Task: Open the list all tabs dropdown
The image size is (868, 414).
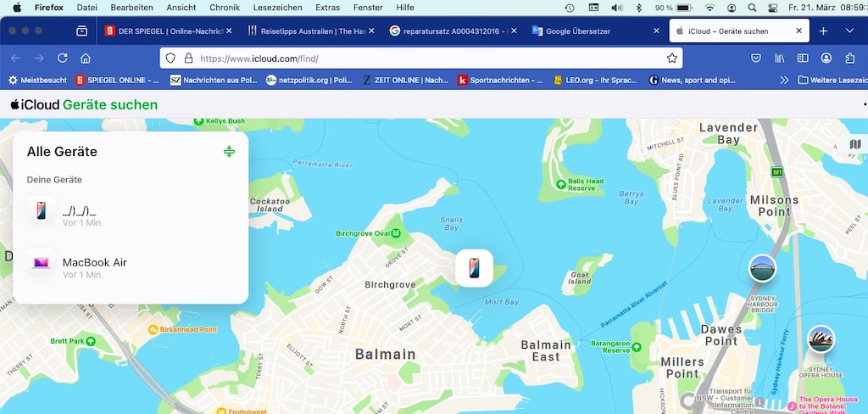Action: coord(850,31)
